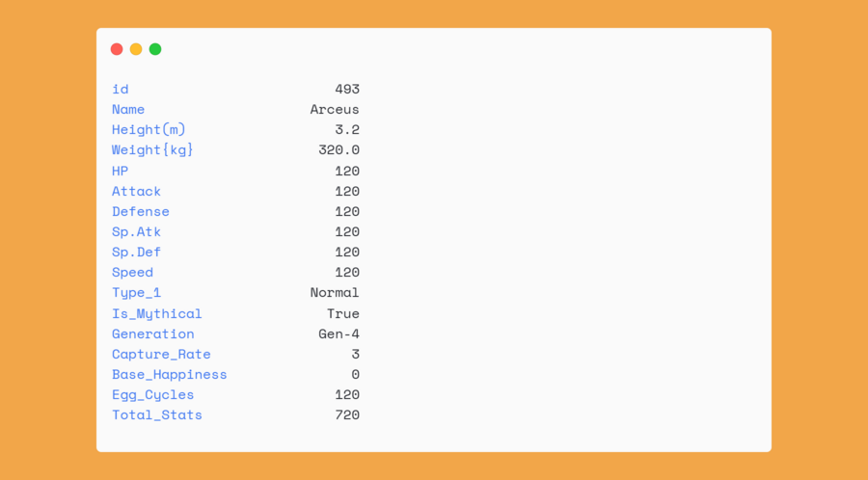Click the 'id' field label

(120, 89)
